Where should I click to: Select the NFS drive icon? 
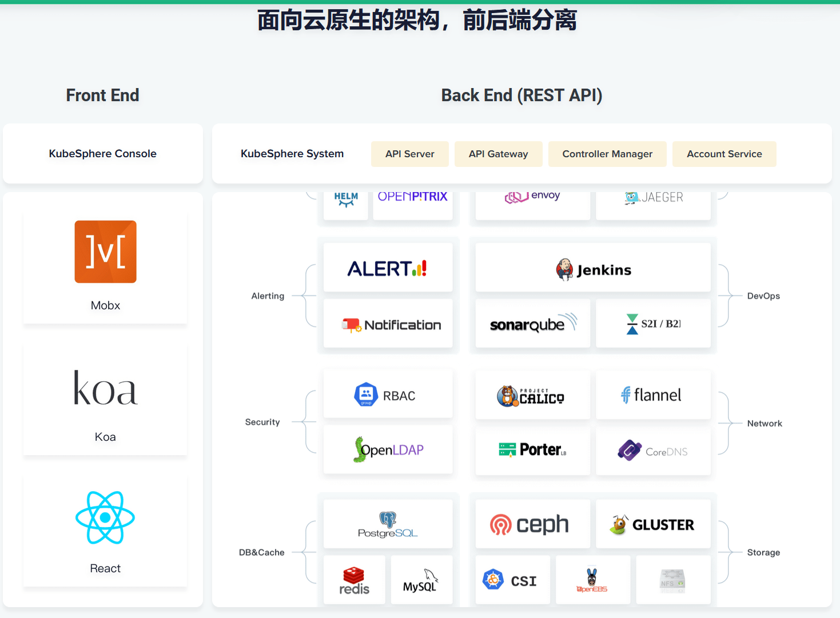(672, 580)
